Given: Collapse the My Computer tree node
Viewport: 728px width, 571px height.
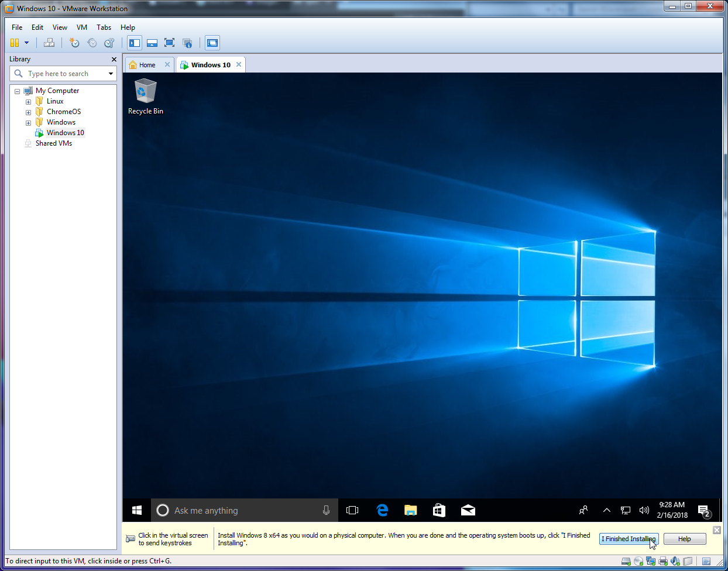Looking at the screenshot, I should (x=18, y=91).
